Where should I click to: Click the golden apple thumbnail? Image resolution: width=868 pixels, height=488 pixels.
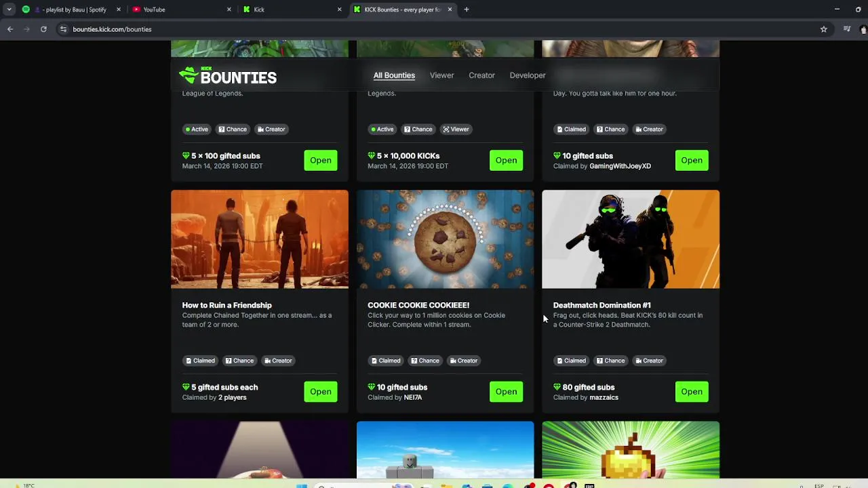click(x=631, y=450)
